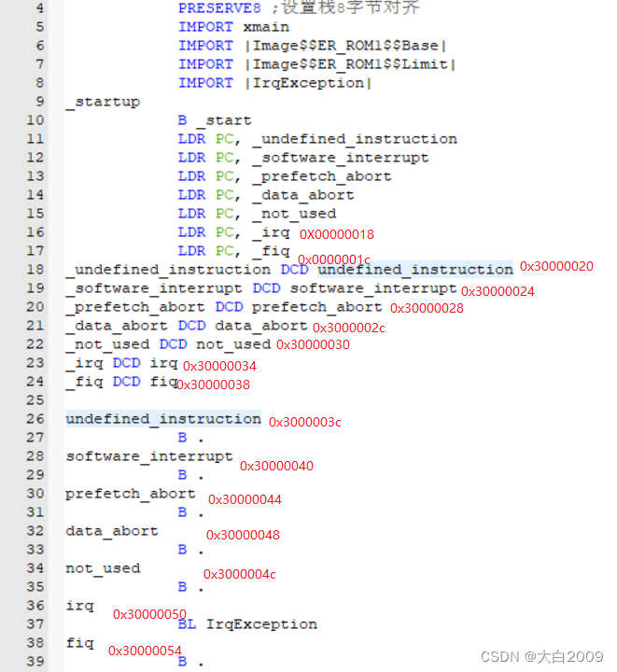617x672 pixels.
Task: Click software_interrupt label on line 28
Action: pos(149,456)
